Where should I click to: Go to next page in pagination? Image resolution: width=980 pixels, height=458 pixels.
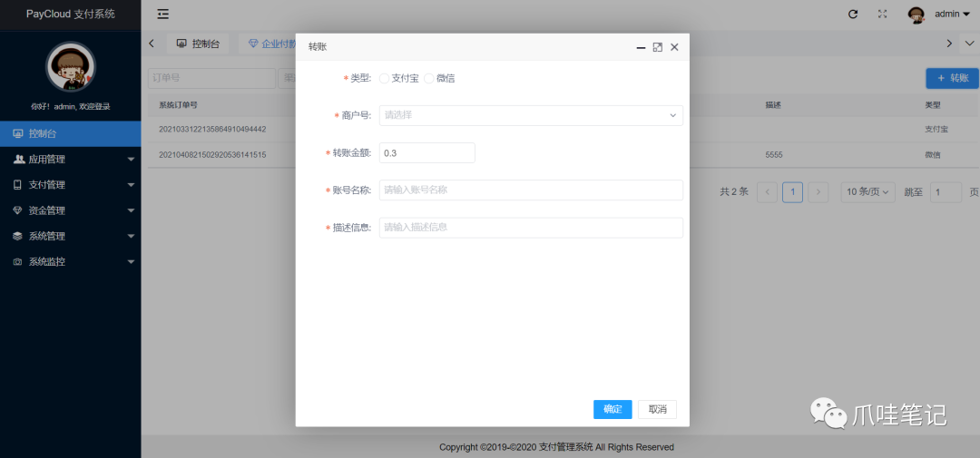click(818, 192)
